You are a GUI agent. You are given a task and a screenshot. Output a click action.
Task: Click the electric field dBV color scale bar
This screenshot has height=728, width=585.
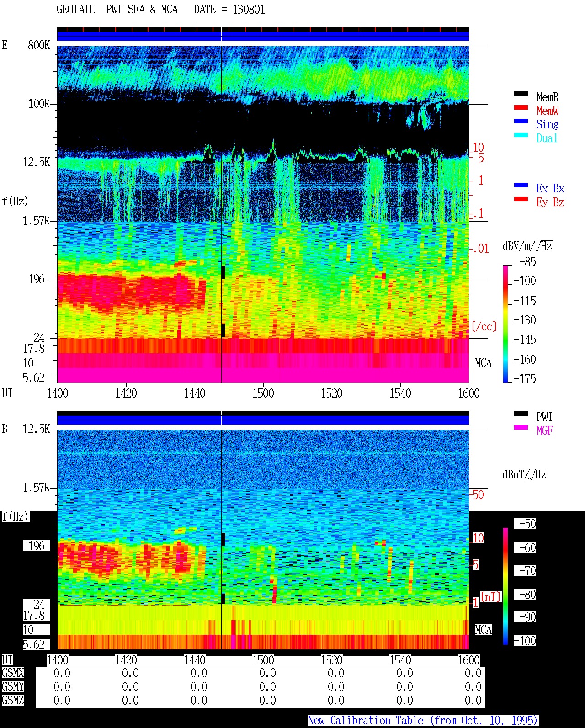(505, 324)
